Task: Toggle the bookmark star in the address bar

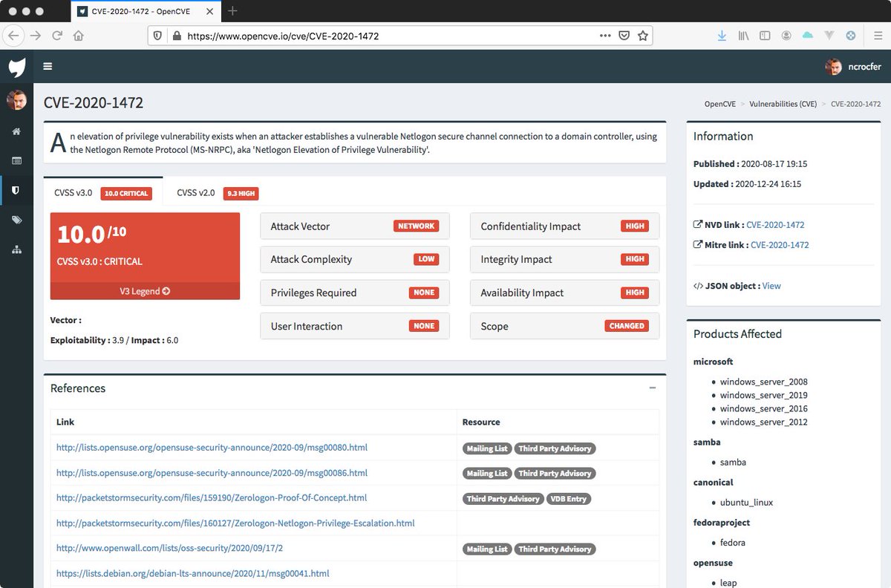Action: [x=643, y=35]
